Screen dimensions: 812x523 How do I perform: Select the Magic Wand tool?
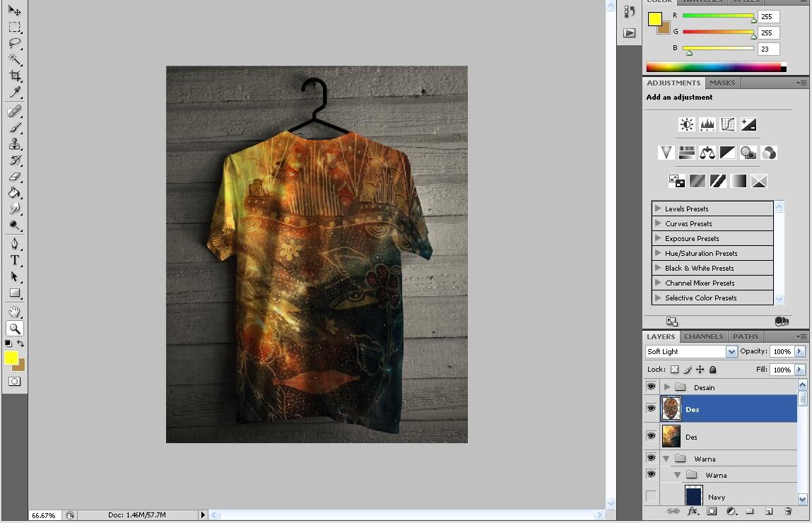15,59
